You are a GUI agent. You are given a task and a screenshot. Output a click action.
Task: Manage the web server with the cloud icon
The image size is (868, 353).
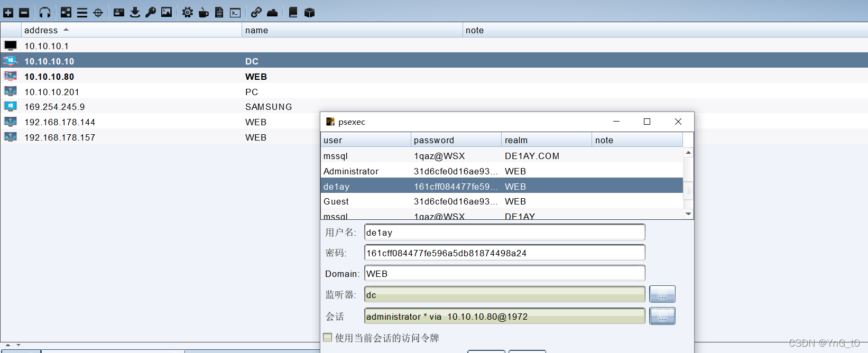click(272, 12)
